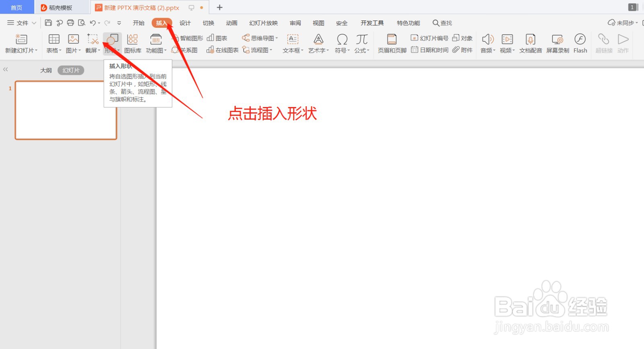Screen dimensions: 644x349
Task: Click the Save icon in quick toolbar
Action: 48,23
